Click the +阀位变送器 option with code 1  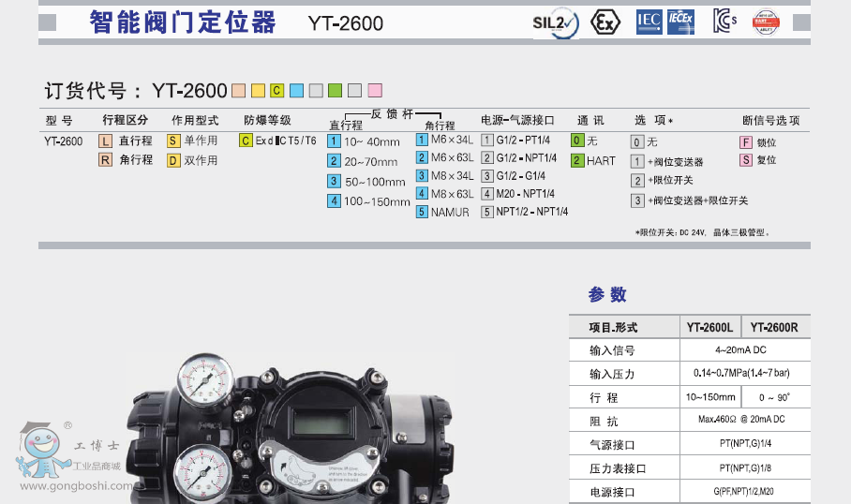[x=667, y=162]
